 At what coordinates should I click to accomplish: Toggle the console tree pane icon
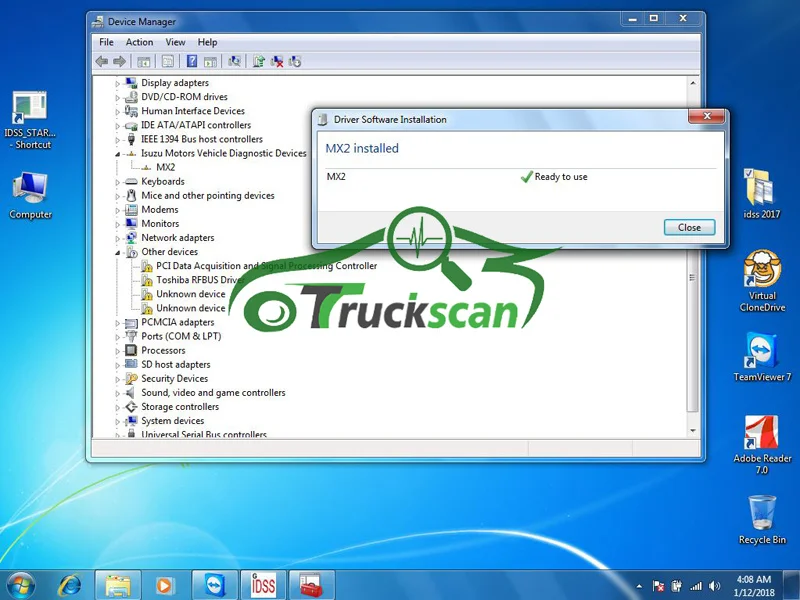(143, 62)
